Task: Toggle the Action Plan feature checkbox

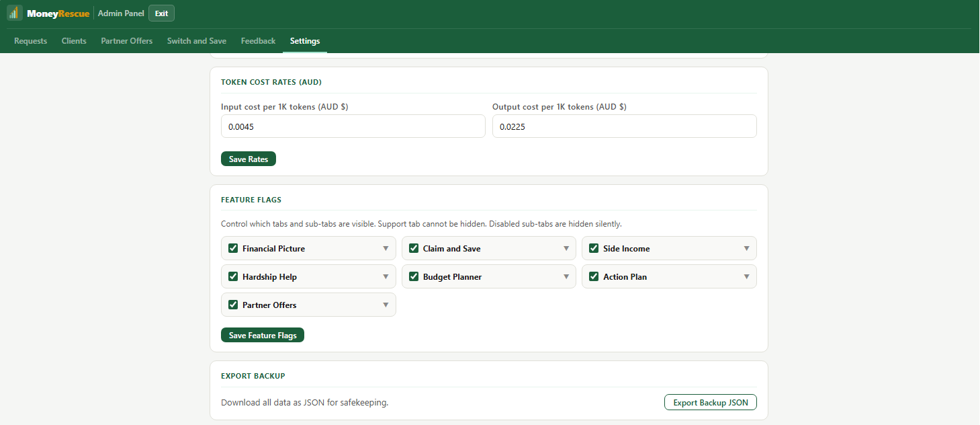Action: [594, 276]
